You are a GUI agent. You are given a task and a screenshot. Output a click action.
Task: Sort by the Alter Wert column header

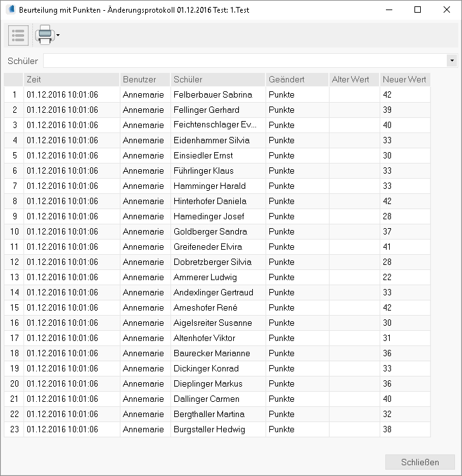(x=354, y=79)
